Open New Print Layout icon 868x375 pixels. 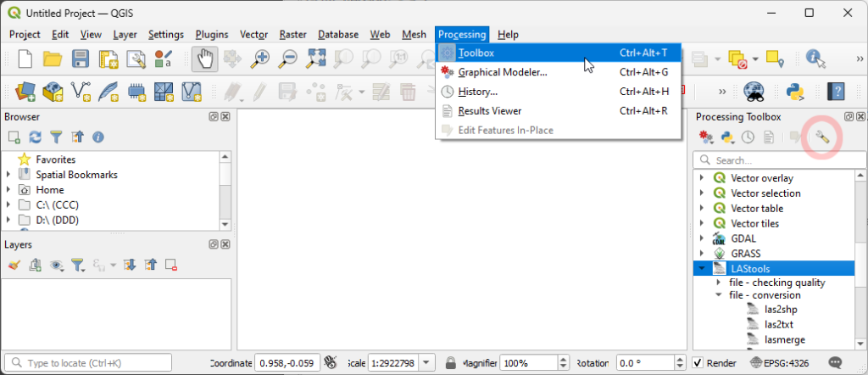click(108, 59)
